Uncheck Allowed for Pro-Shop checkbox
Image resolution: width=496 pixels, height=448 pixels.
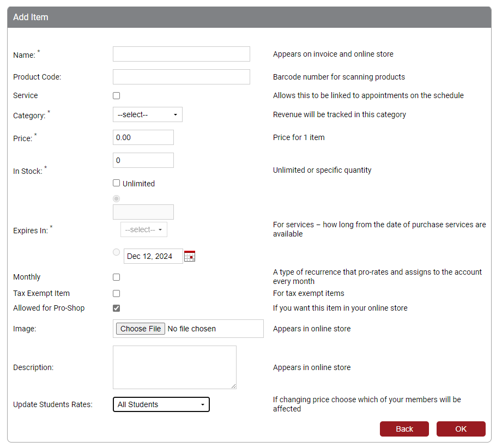[116, 308]
